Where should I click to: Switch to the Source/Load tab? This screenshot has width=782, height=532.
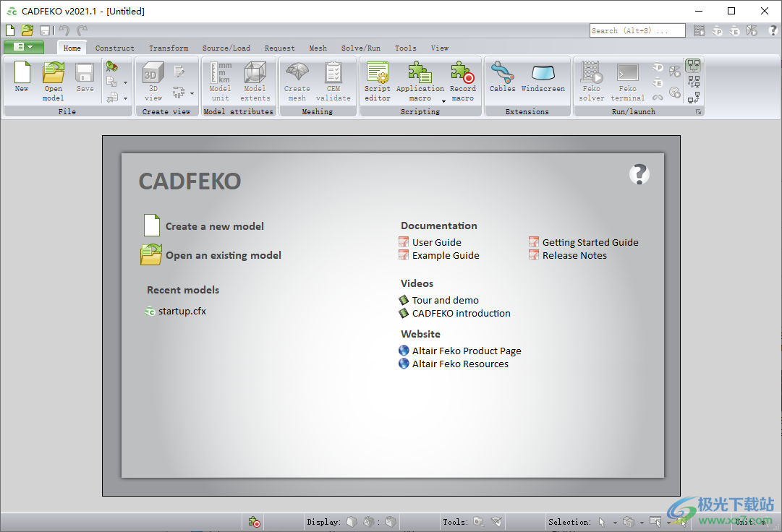(226, 48)
